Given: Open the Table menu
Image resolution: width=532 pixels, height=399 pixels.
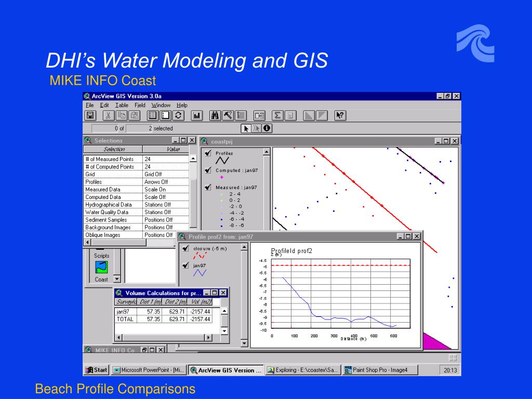Looking at the screenshot, I should pyautogui.click(x=122, y=105).
